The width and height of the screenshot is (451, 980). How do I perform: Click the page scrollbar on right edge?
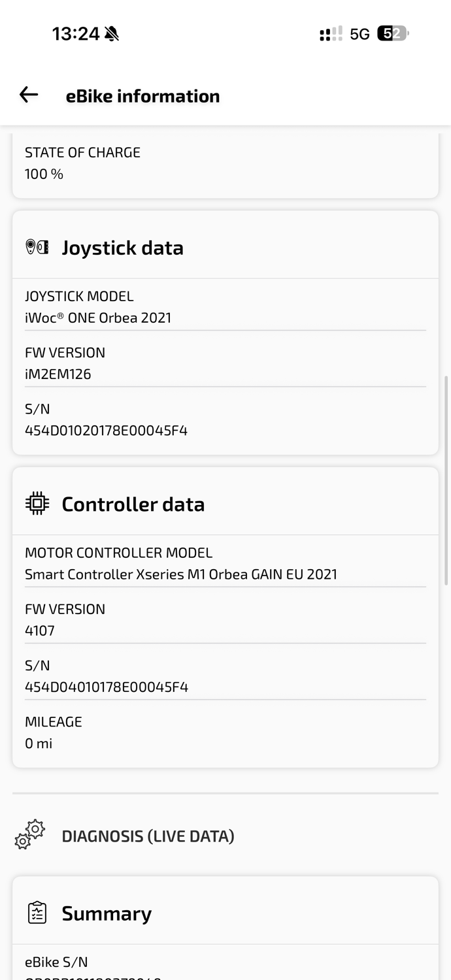(447, 480)
